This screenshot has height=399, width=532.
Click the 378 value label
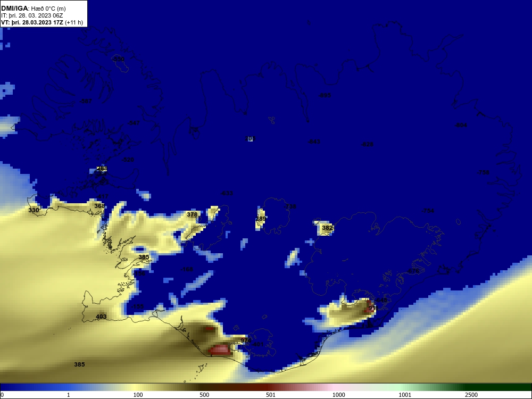[192, 214]
